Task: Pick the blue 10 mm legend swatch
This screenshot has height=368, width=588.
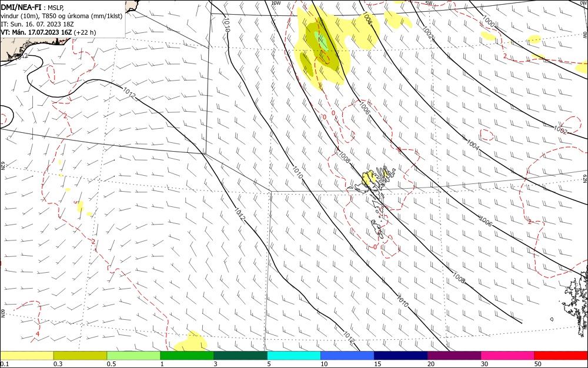Action: pos(348,356)
